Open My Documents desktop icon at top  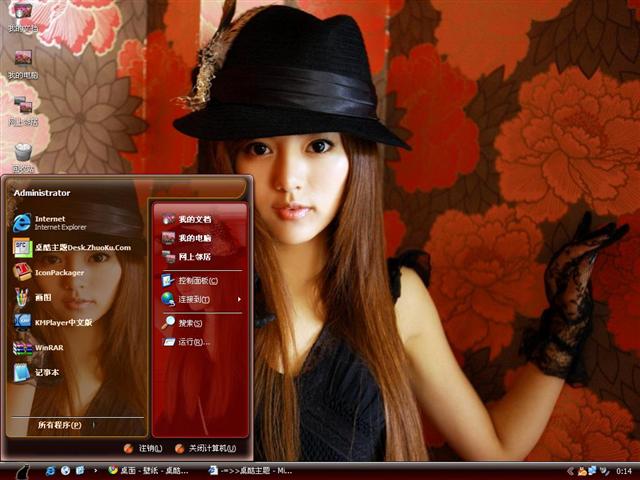tap(22, 16)
